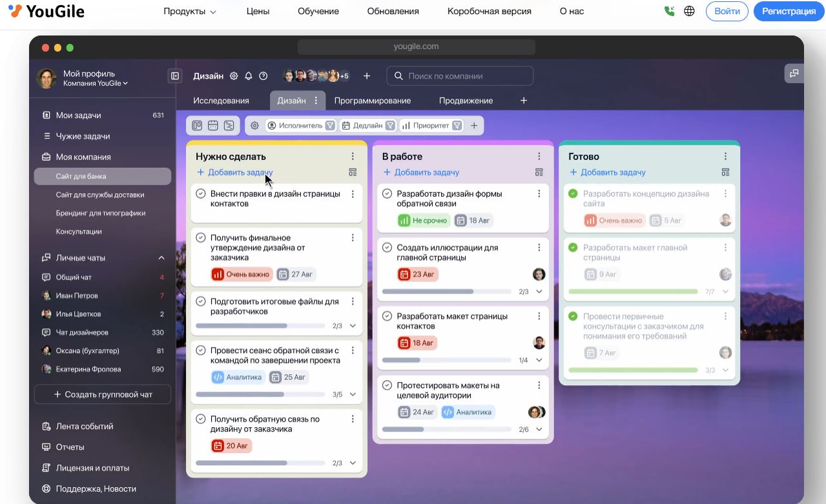The image size is (826, 504).
Task: Add a member with plus next to avatars
Action: click(367, 76)
